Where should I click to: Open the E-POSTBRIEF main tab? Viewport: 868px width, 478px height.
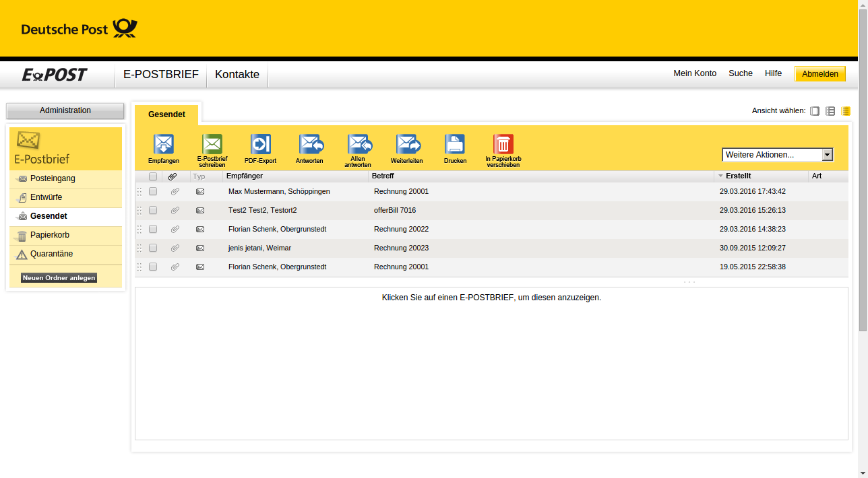pos(161,74)
